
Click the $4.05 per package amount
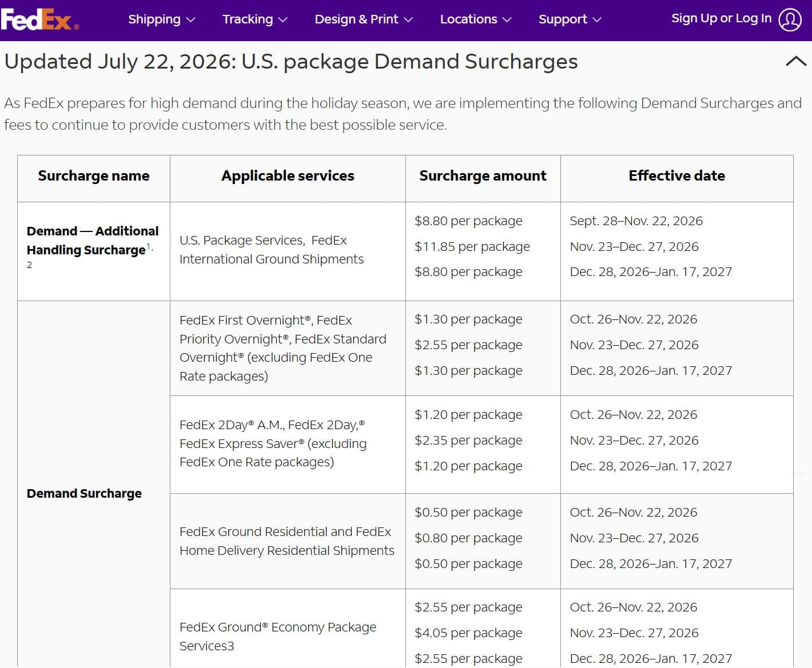(x=468, y=633)
